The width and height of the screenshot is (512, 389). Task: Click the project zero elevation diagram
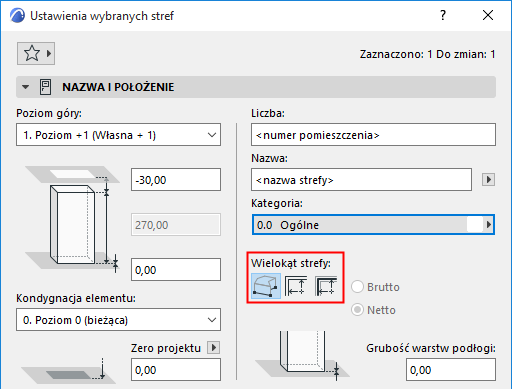[68, 371]
